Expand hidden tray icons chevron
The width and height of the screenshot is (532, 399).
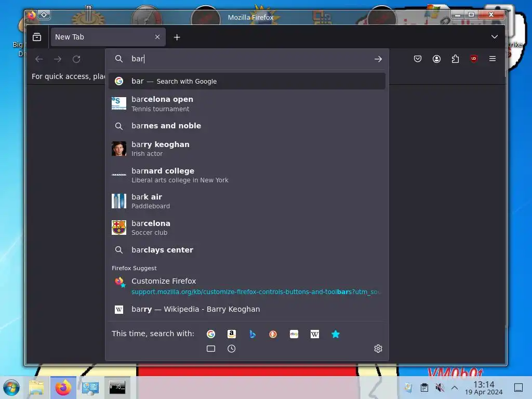tap(455, 388)
